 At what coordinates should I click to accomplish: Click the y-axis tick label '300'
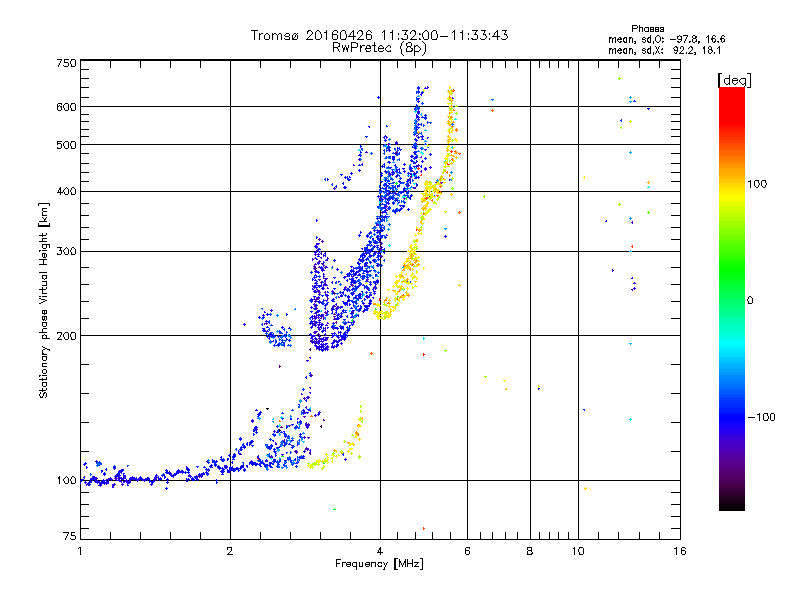tap(67, 252)
